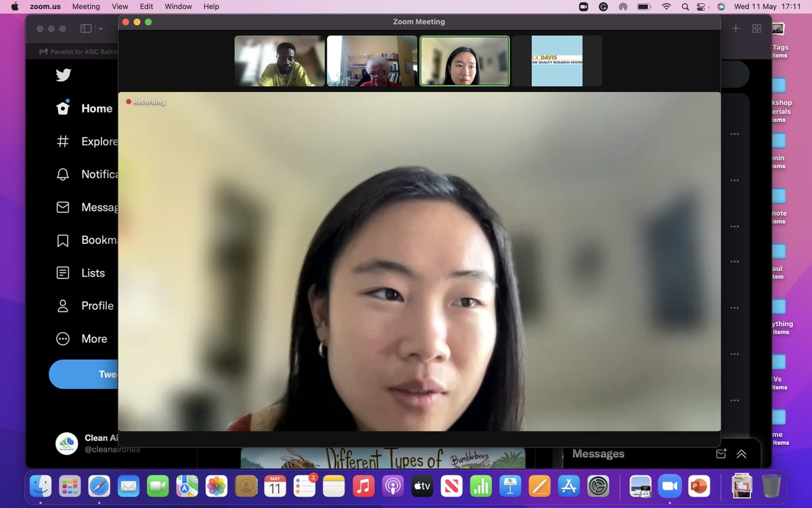Open the Meeting menu
The image size is (812, 508).
pos(86,6)
